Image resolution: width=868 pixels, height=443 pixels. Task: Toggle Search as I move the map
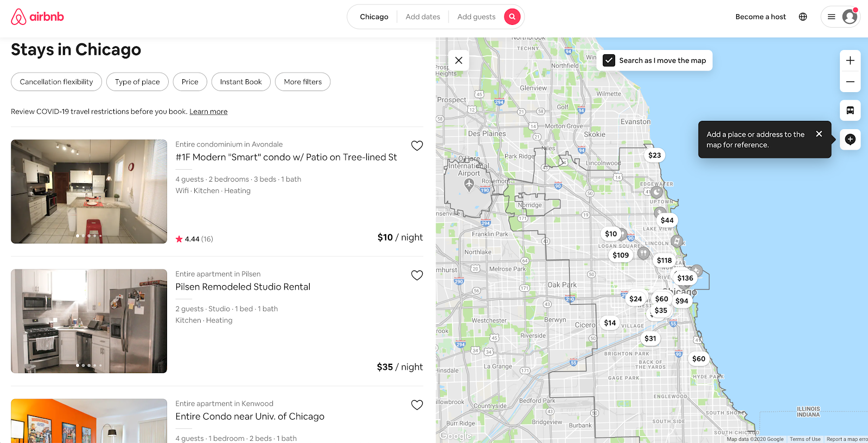pos(609,60)
